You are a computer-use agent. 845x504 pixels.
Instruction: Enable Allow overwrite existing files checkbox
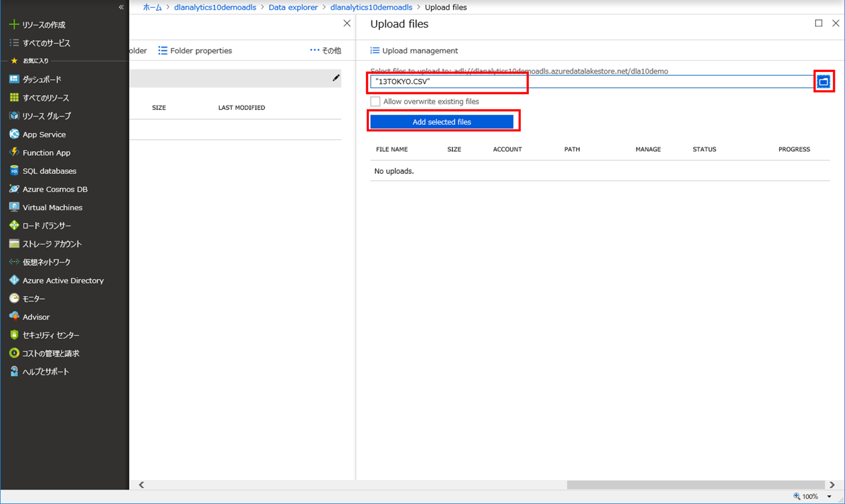pos(375,101)
